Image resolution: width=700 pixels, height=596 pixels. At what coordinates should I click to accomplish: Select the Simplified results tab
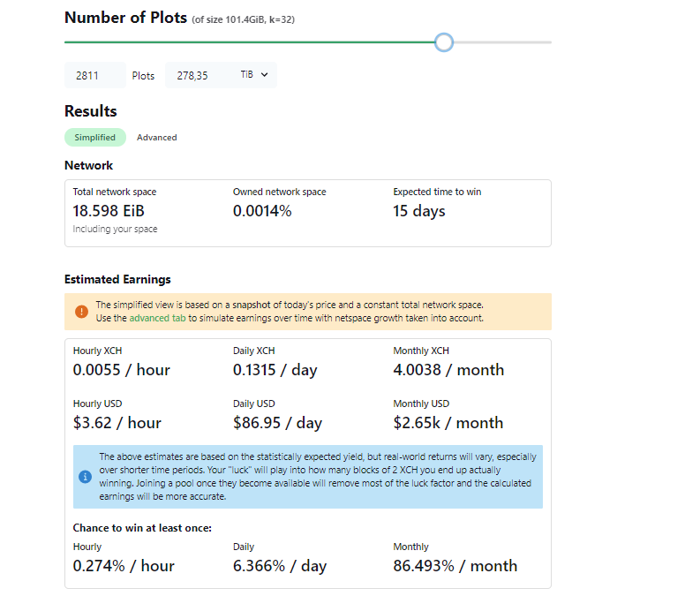coord(95,138)
